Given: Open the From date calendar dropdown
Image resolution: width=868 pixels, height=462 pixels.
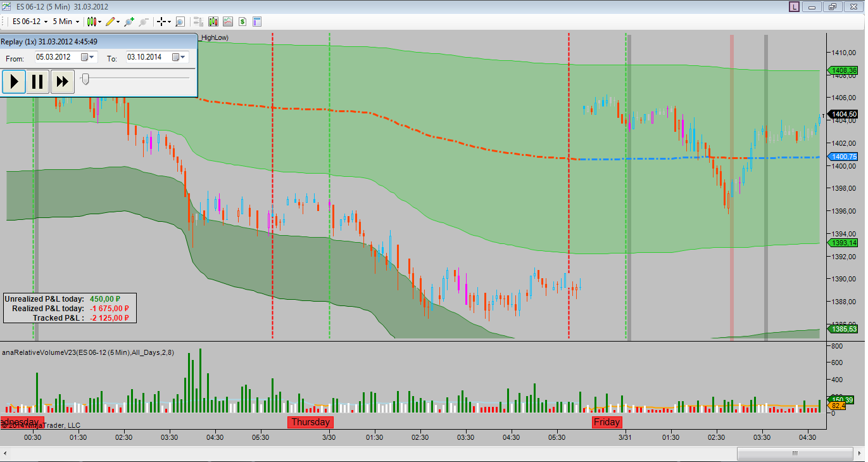Looking at the screenshot, I should point(89,57).
